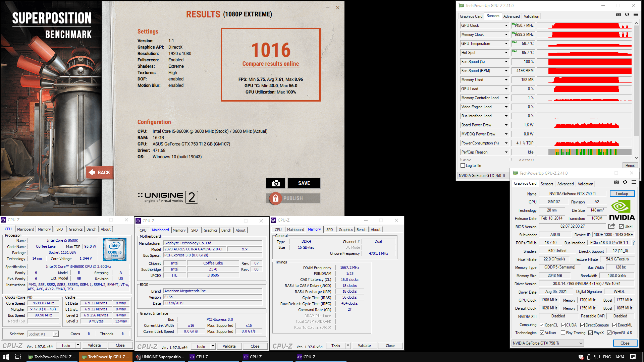
Task: Open GPU Clock sensor dropdown
Action: tap(506, 25)
